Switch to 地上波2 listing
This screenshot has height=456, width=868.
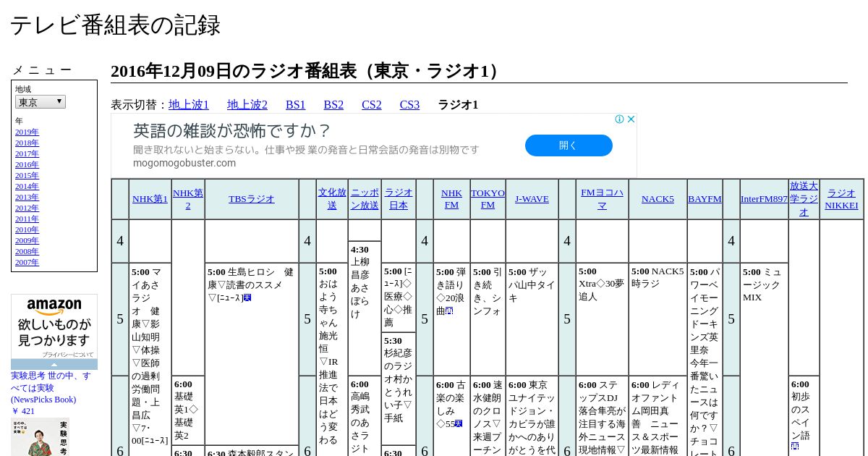(x=247, y=104)
